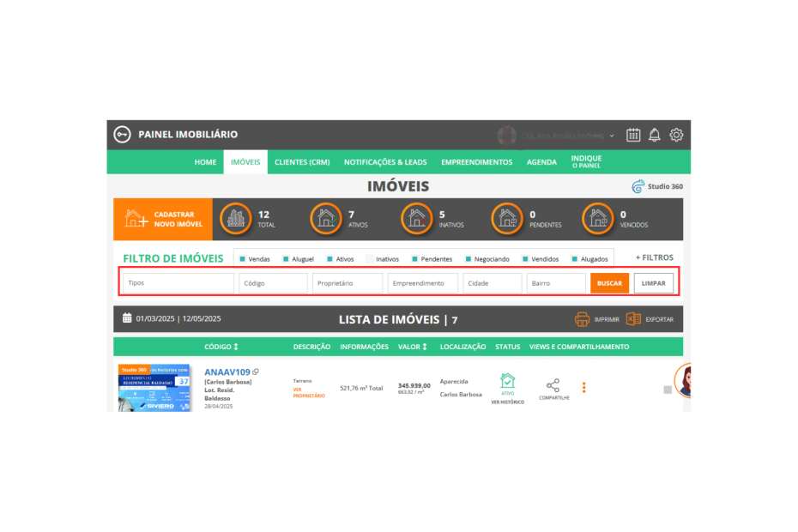Image resolution: width=798 pixels, height=532 pixels.
Task: Show inactive properties via the Inativos house icon
Action: click(x=417, y=220)
